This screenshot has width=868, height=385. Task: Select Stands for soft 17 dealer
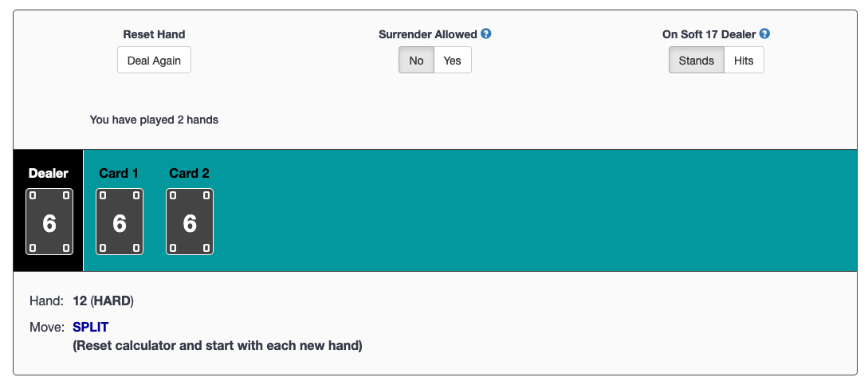pos(696,61)
